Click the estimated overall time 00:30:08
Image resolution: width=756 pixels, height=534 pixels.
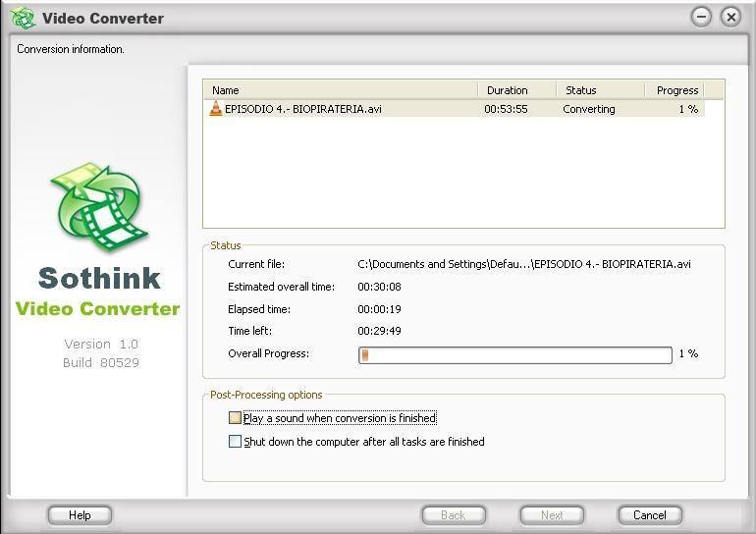tap(379, 287)
